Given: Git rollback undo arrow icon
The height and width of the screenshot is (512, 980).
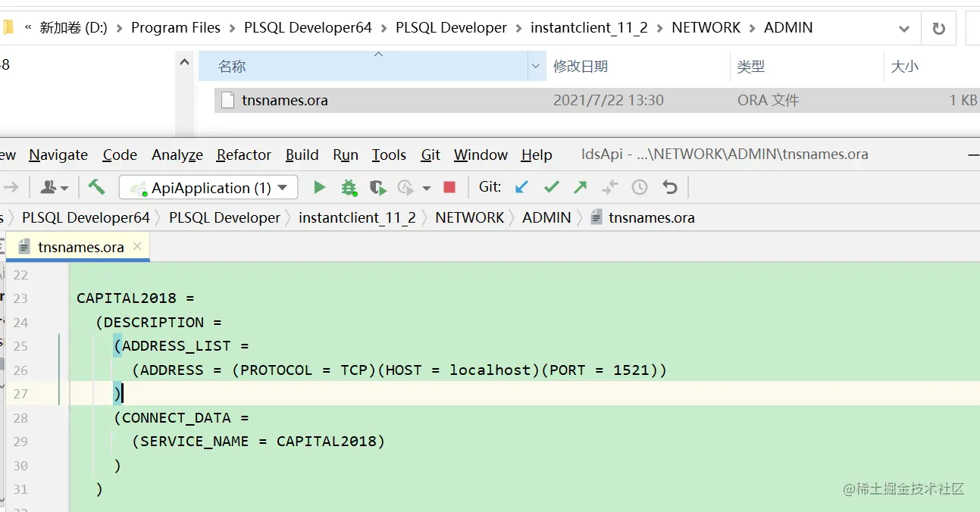Looking at the screenshot, I should pyautogui.click(x=669, y=187).
